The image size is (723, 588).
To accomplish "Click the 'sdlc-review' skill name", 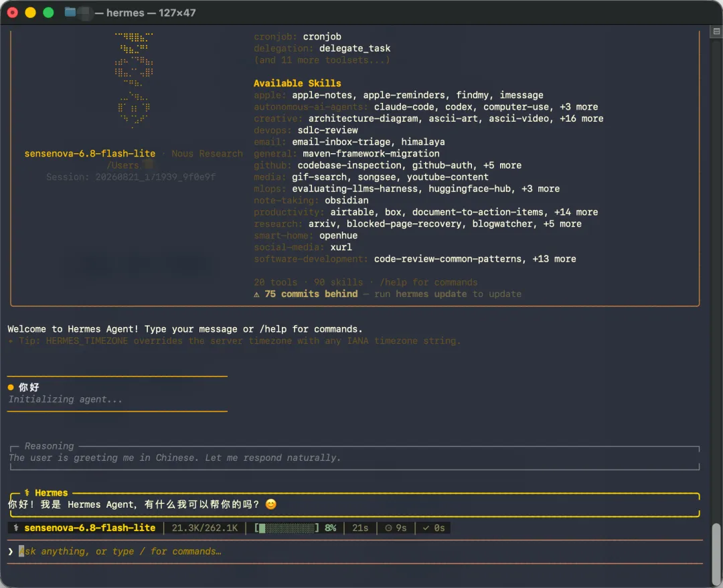I will (327, 130).
